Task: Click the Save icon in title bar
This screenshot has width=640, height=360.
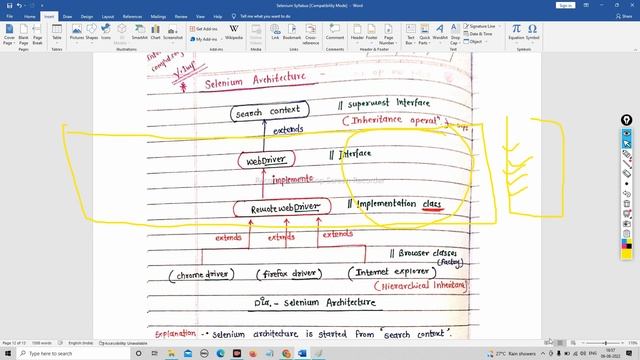Action: (x=9, y=5)
